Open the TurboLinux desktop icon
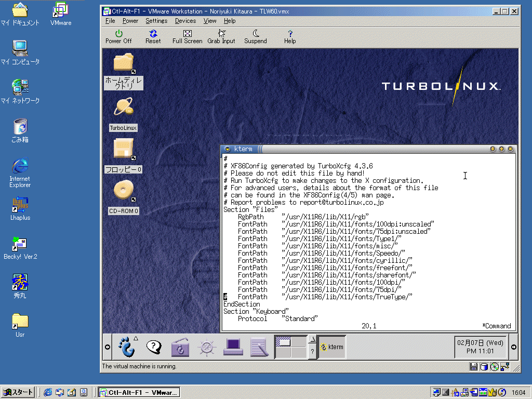The image size is (532, 399). 123,115
